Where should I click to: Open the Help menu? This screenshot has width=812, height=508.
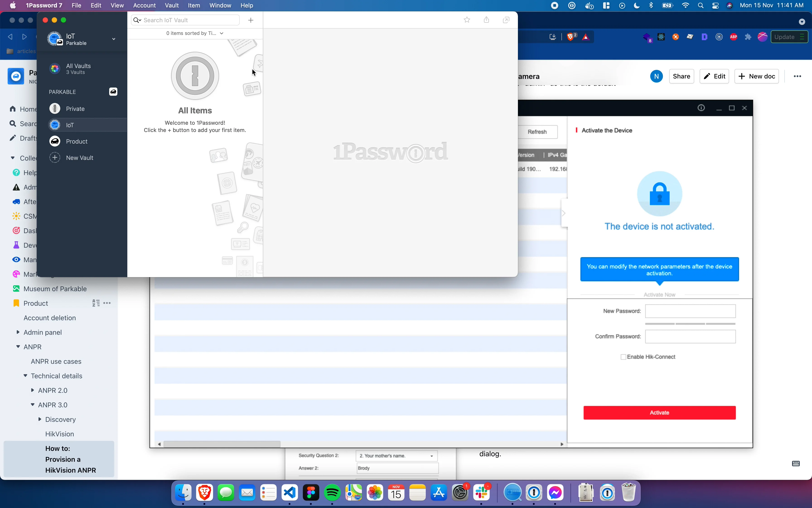(x=247, y=5)
